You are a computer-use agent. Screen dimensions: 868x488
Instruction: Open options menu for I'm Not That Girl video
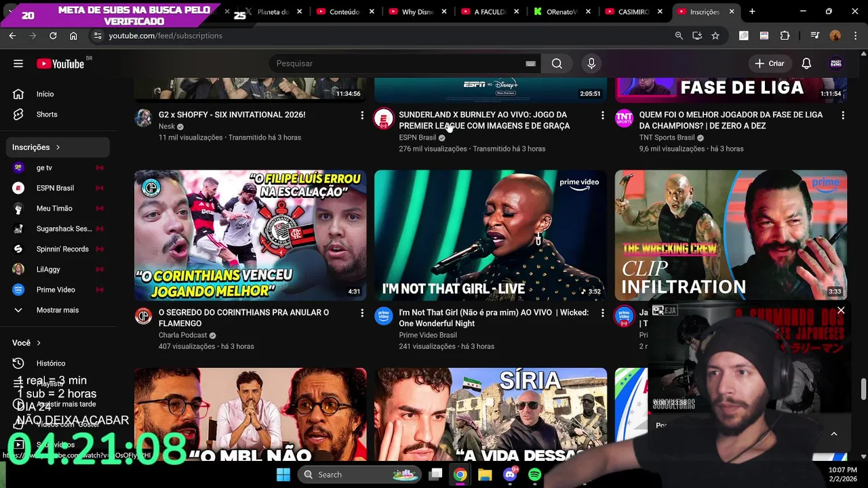[602, 313]
